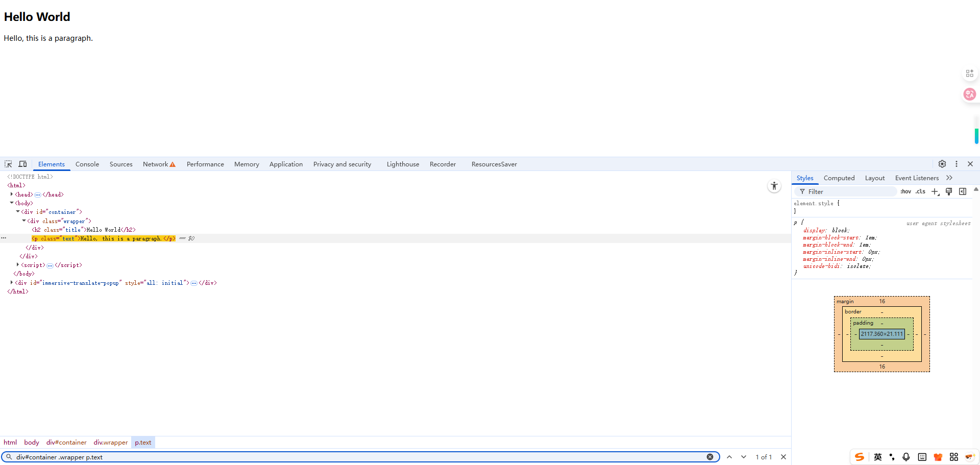Screen dimensions: 980x465
Task: Open the Memory tab
Action: point(247,164)
